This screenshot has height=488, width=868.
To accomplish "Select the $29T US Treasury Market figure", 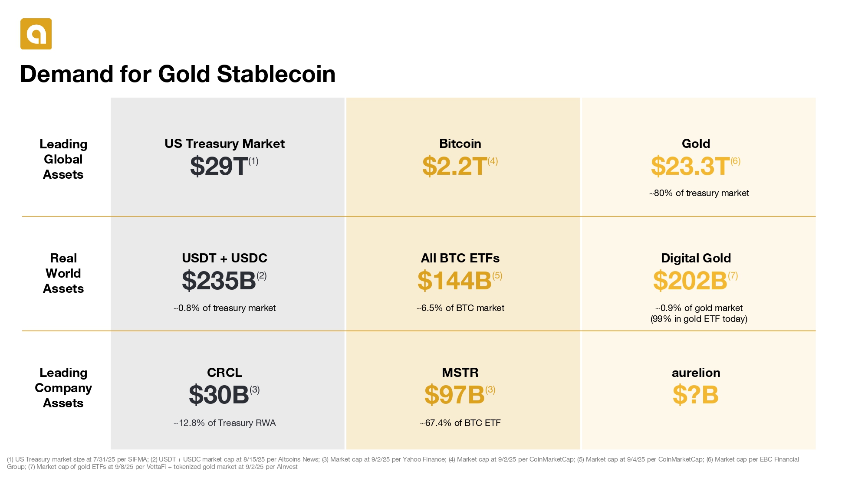I will coord(219,166).
